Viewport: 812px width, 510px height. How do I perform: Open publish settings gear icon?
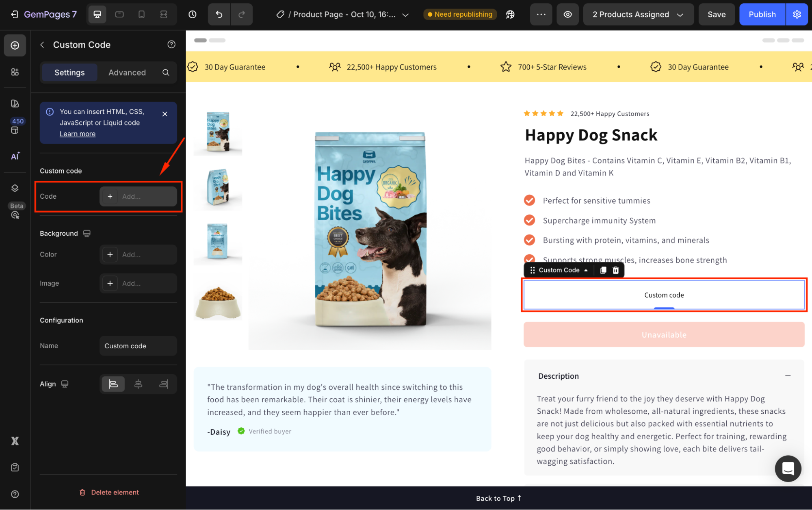pyautogui.click(x=797, y=15)
